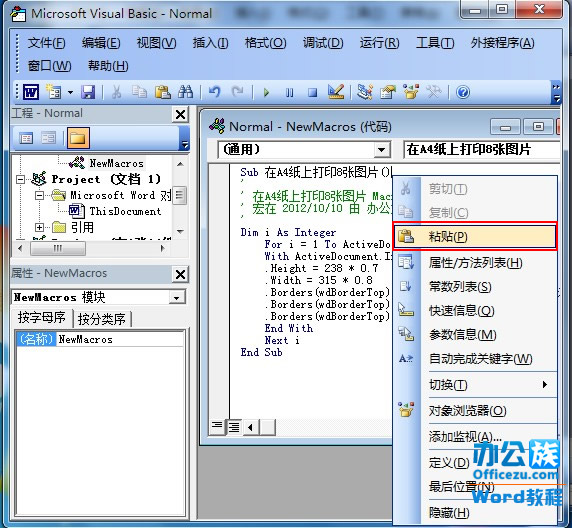Choose 快速信息(Q) in context menu
This screenshot has height=528, width=572.
(475, 311)
